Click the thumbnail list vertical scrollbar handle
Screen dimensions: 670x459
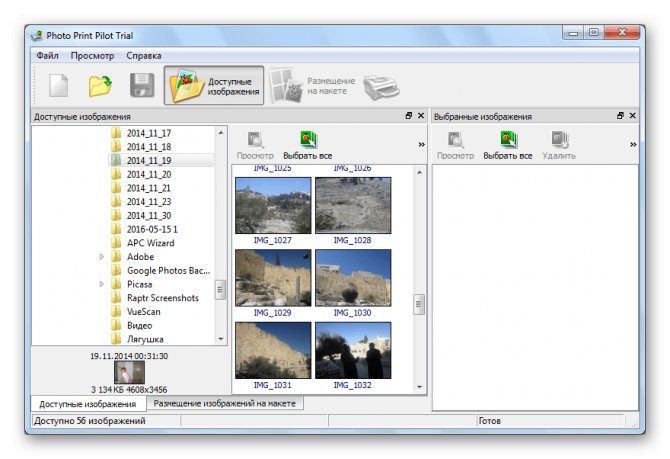[419, 303]
